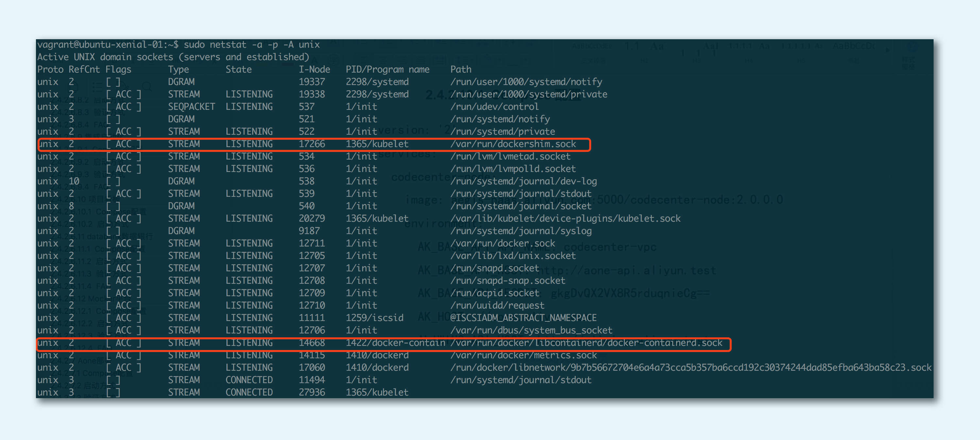Click the 1259/iscsid program name
The image size is (980, 440).
coord(374,318)
